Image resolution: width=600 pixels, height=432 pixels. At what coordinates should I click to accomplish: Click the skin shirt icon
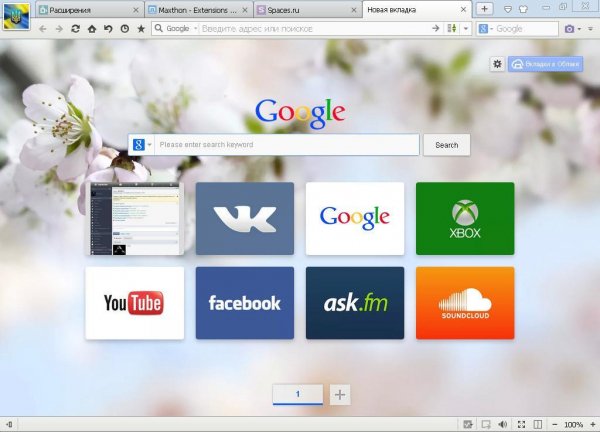(523, 9)
